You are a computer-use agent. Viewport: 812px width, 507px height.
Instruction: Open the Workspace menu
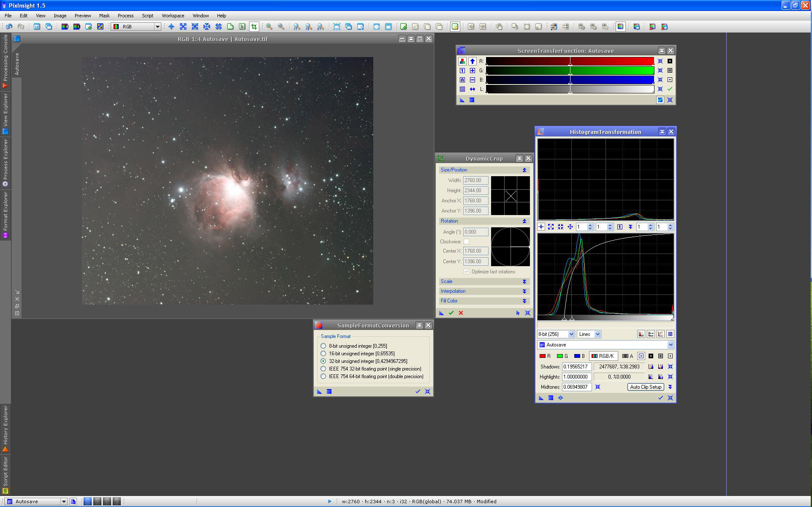[x=173, y=16]
